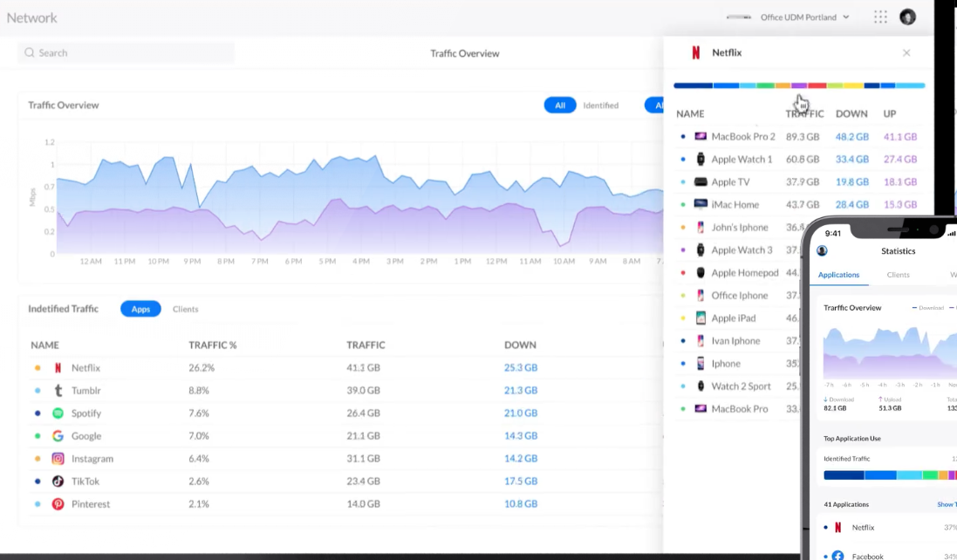This screenshot has height=560, width=957.
Task: Click the Google app icon
Action: (x=58, y=435)
